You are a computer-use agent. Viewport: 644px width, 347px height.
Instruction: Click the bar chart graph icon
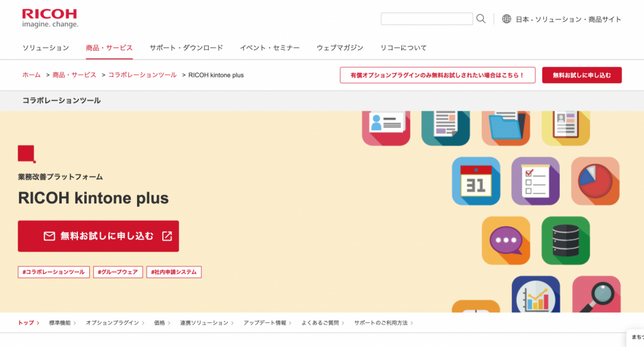pos(536,294)
